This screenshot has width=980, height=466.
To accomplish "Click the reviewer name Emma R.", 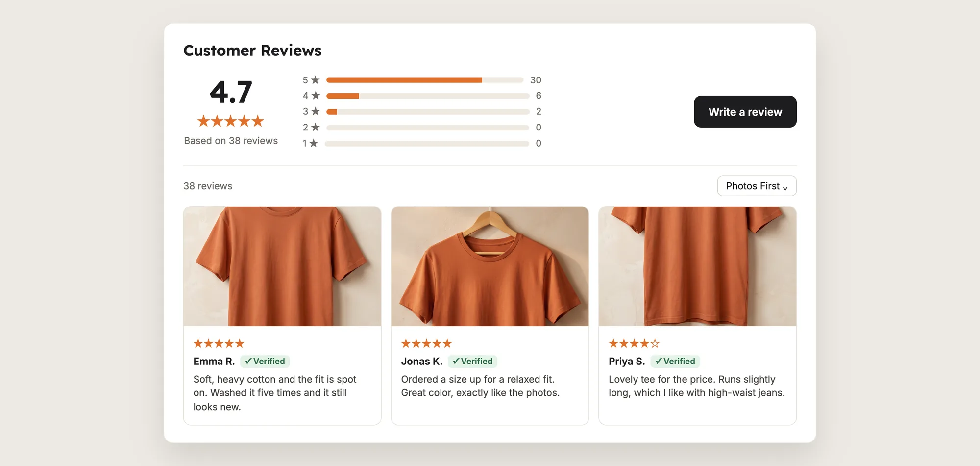I will click(x=214, y=362).
